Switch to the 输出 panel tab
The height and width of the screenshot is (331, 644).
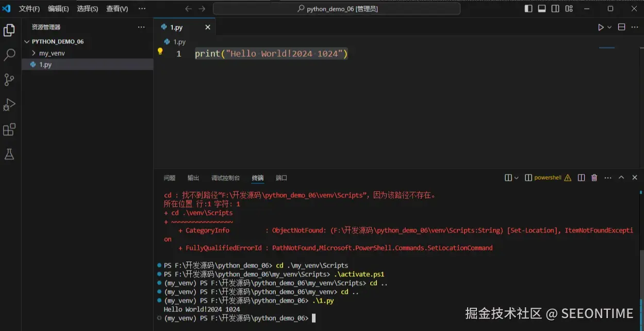193,178
